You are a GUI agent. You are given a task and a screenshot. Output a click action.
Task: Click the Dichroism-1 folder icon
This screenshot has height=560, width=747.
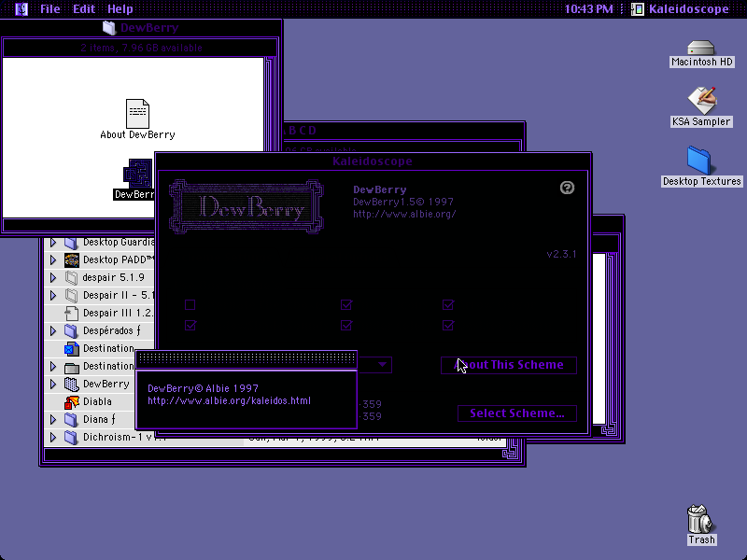pyautogui.click(x=71, y=437)
